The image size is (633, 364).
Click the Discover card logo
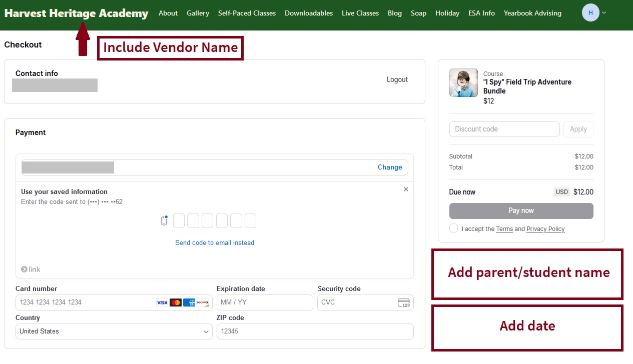tap(203, 302)
